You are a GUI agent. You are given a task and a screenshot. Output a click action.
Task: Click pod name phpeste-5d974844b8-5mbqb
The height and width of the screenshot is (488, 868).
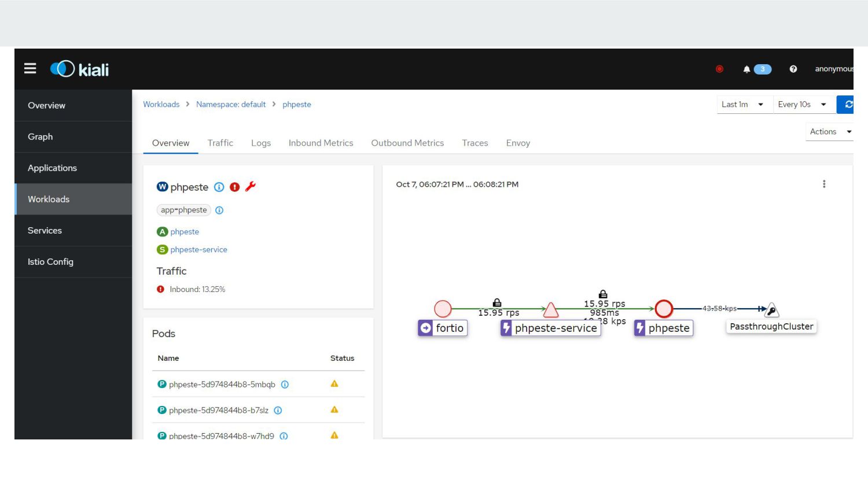(222, 385)
